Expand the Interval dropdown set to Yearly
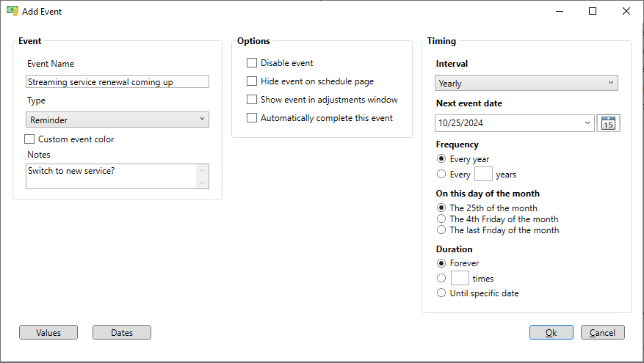 (527, 84)
